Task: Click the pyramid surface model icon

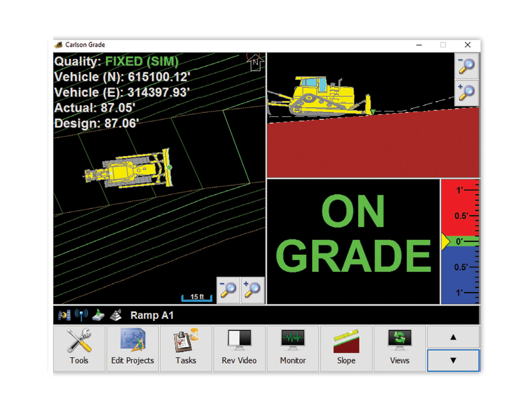Action: 116,315
